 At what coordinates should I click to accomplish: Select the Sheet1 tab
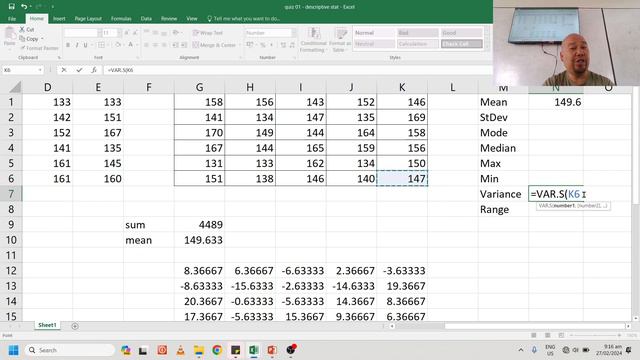tap(47, 325)
